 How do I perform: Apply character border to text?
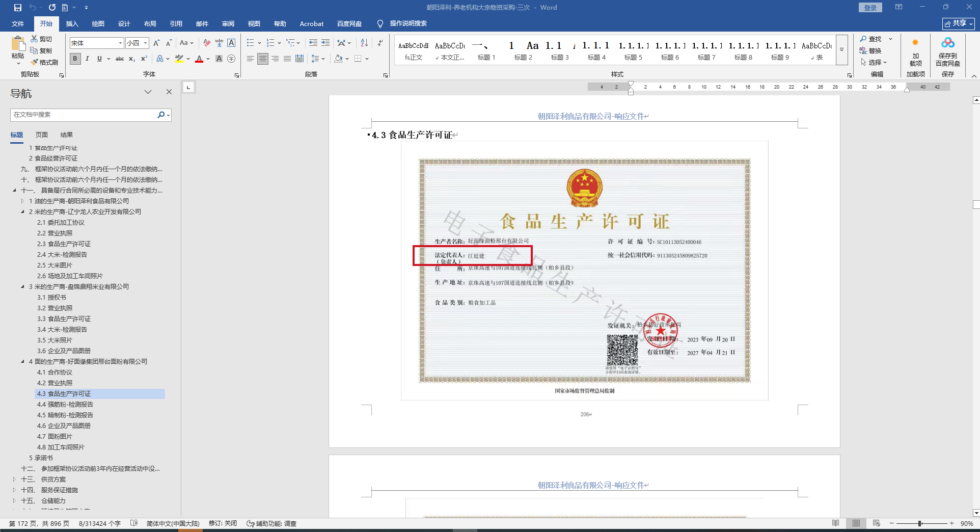231,43
